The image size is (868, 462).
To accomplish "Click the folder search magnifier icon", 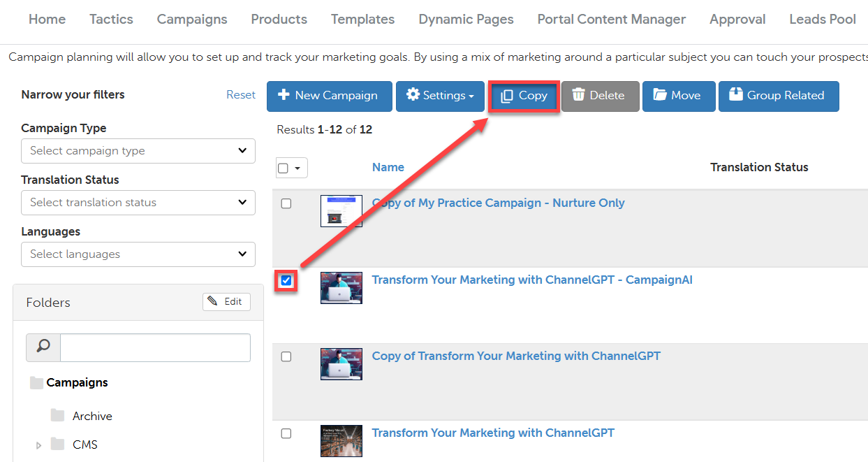I will coord(43,347).
